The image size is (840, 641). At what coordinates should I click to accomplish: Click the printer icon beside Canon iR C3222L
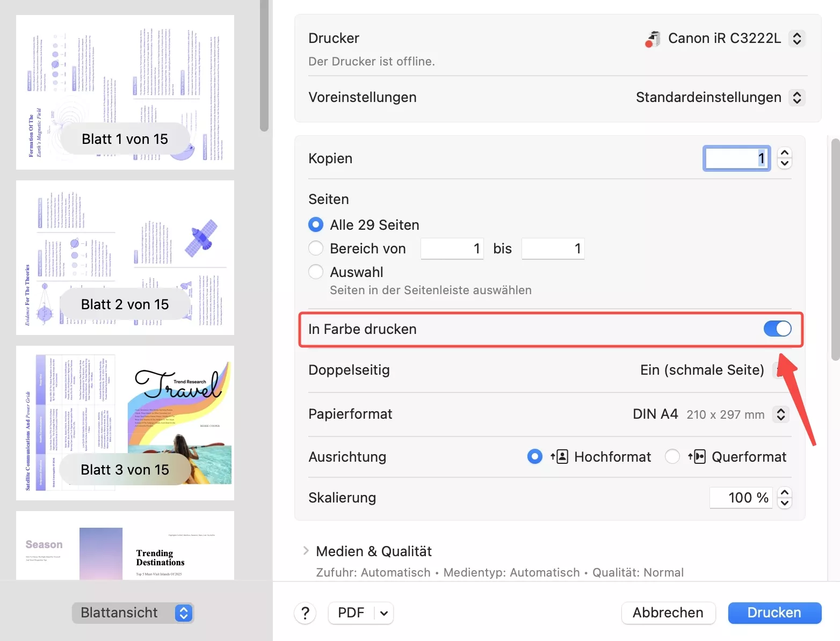(x=652, y=38)
